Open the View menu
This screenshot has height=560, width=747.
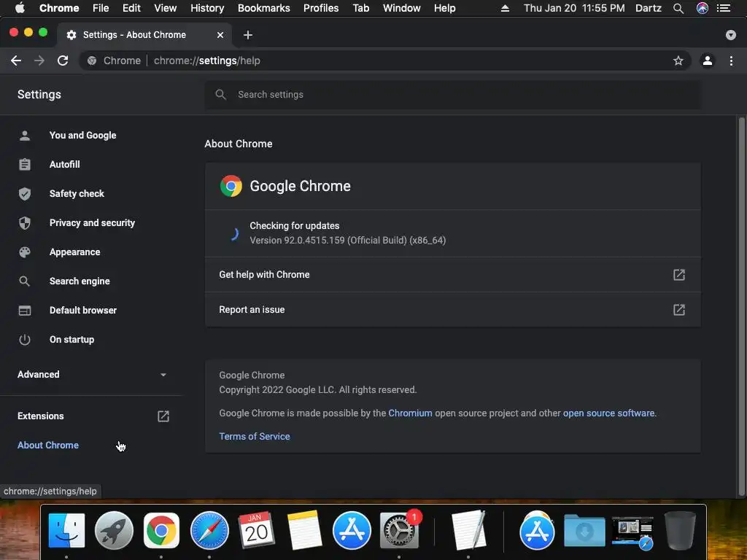click(x=166, y=8)
